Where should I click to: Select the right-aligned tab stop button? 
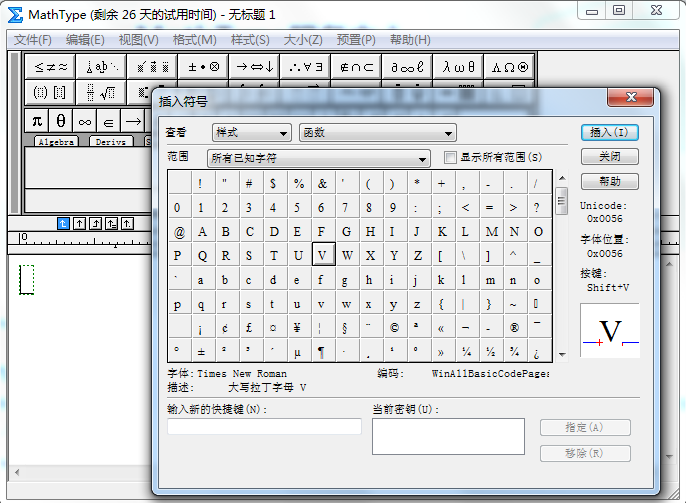95,224
